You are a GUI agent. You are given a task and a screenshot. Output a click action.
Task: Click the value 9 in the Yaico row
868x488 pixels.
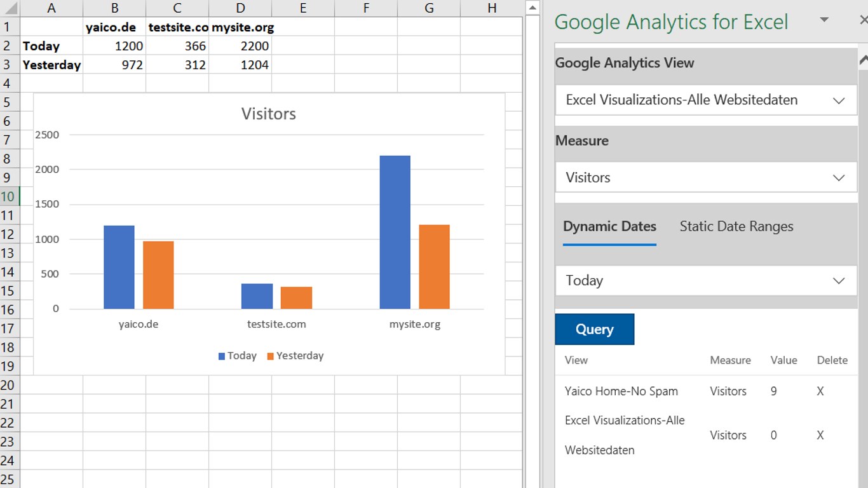point(774,391)
